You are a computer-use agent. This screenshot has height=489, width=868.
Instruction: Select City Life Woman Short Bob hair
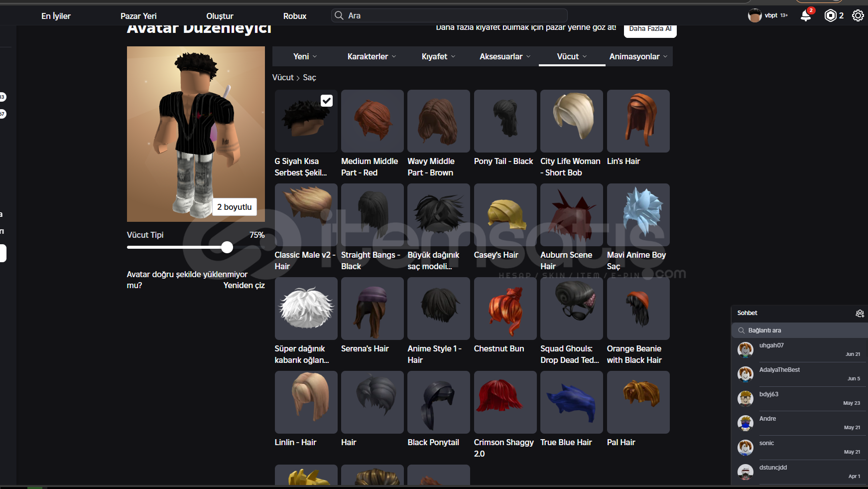(x=572, y=121)
